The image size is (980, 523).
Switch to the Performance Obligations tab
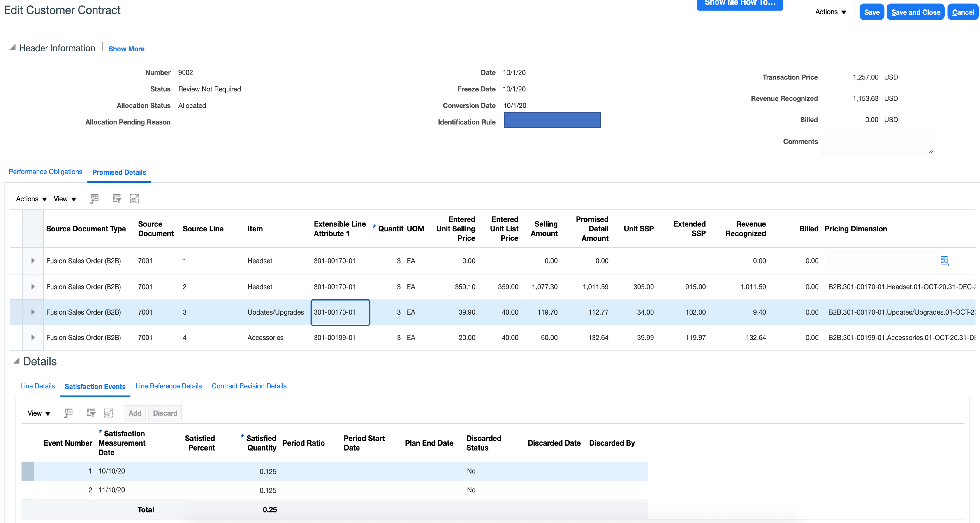click(x=46, y=172)
